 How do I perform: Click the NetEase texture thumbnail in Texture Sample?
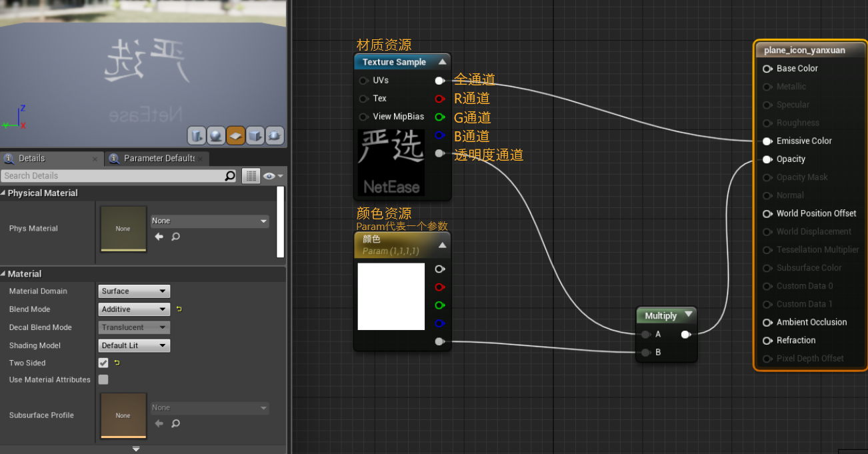pyautogui.click(x=390, y=162)
